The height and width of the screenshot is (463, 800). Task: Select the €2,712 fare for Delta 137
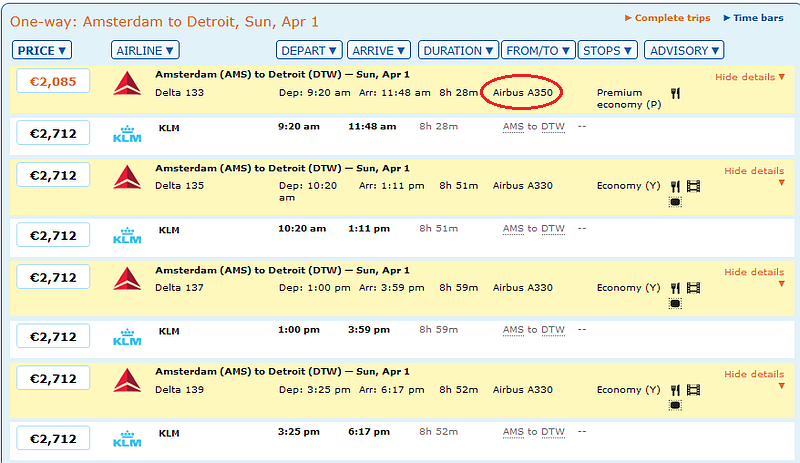coord(53,277)
